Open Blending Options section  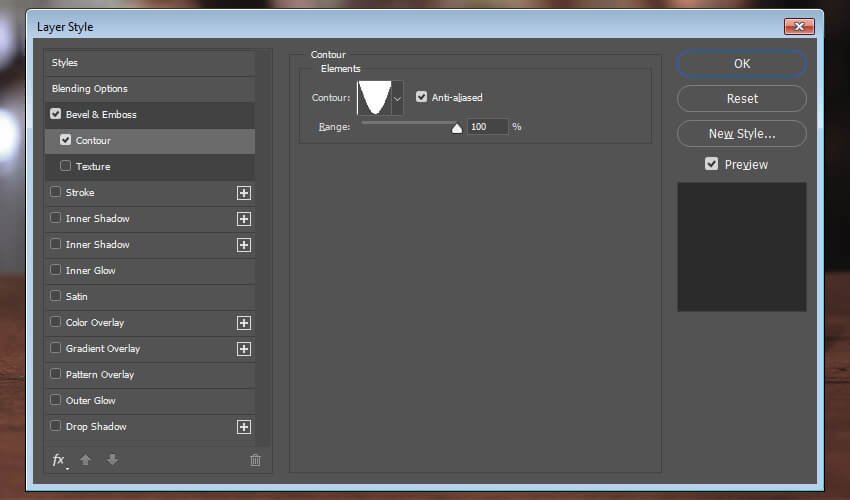click(150, 89)
